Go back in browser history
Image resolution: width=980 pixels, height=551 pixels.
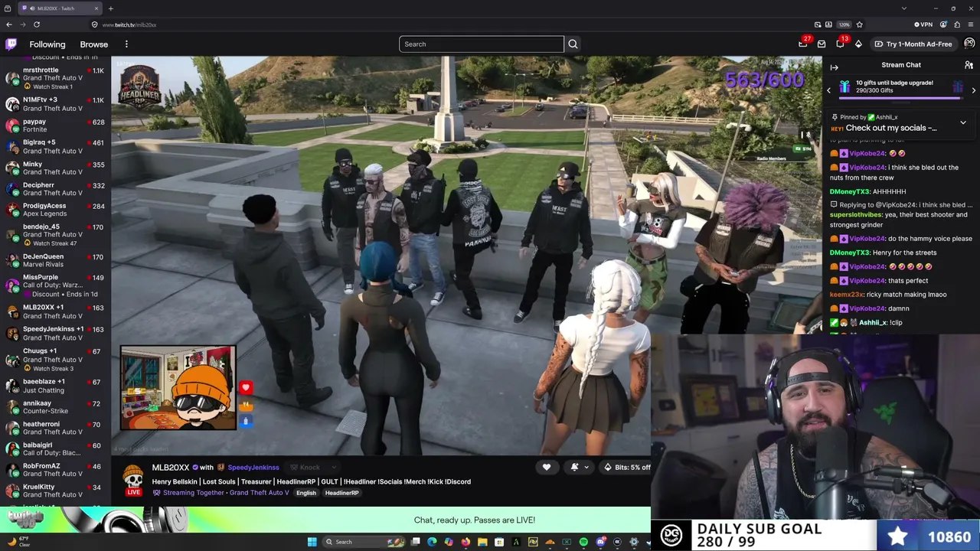[8, 24]
